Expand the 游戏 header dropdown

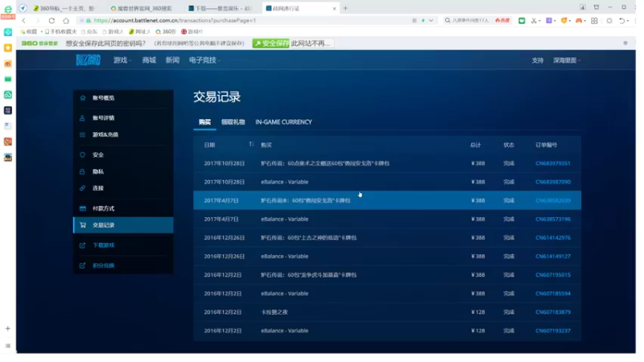[x=122, y=60]
